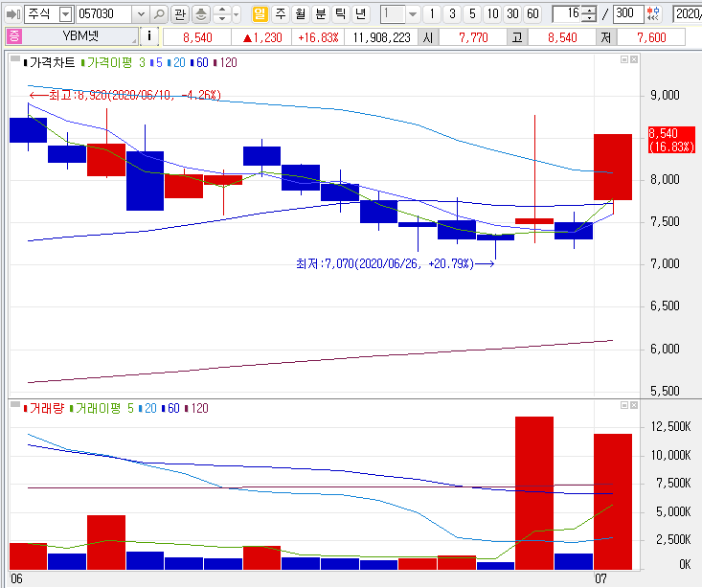Click the pink 증 margin badge
This screenshot has height=588, width=702.
[x=13, y=37]
